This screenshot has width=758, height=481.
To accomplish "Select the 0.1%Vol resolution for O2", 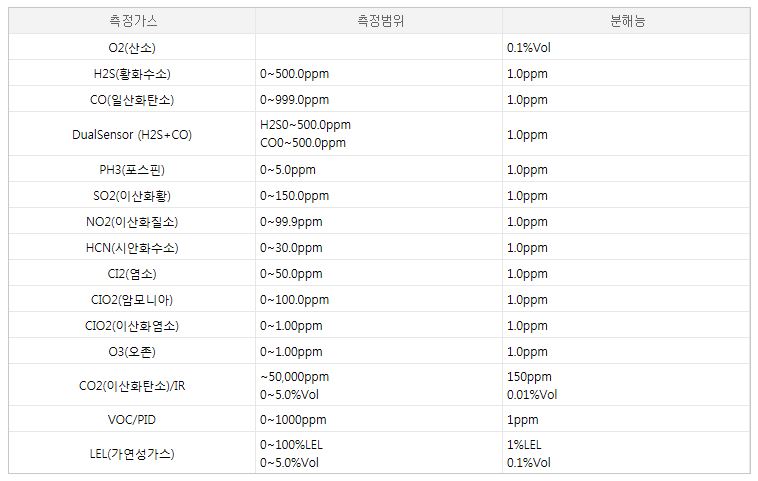I will [529, 47].
